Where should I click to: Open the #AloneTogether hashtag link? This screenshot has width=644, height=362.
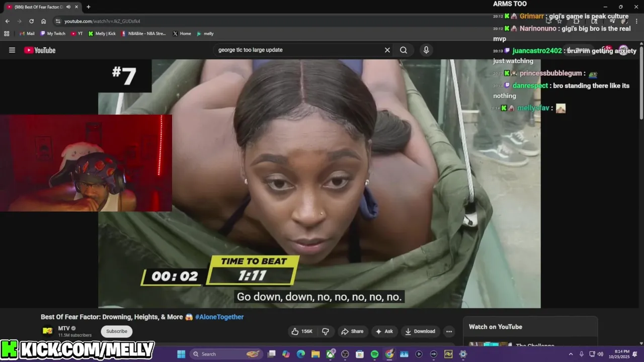coord(219,317)
